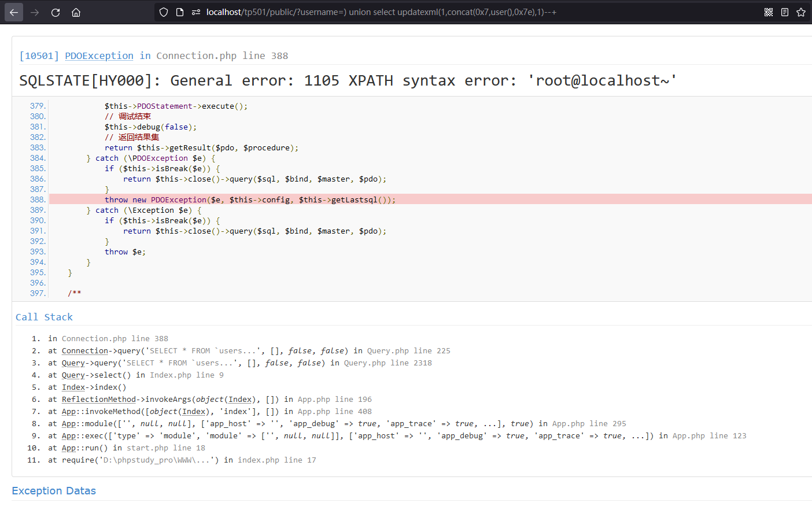Open the Query link in stack row 3
This screenshot has width=812, height=510.
(73, 363)
